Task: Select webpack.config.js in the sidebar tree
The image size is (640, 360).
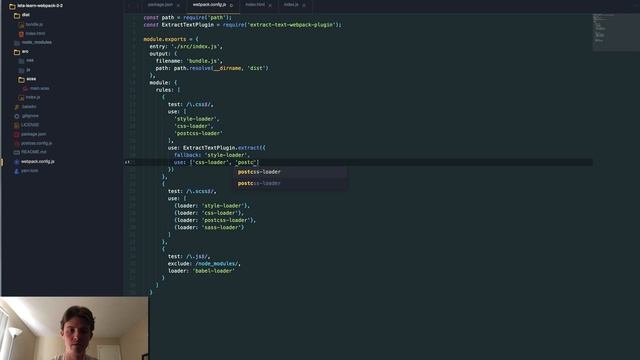Action: click(38, 162)
